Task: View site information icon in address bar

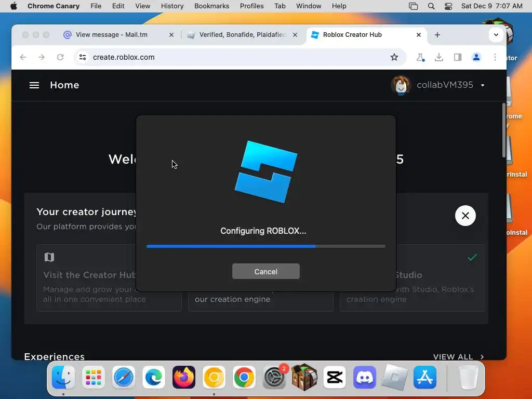Action: [83, 57]
